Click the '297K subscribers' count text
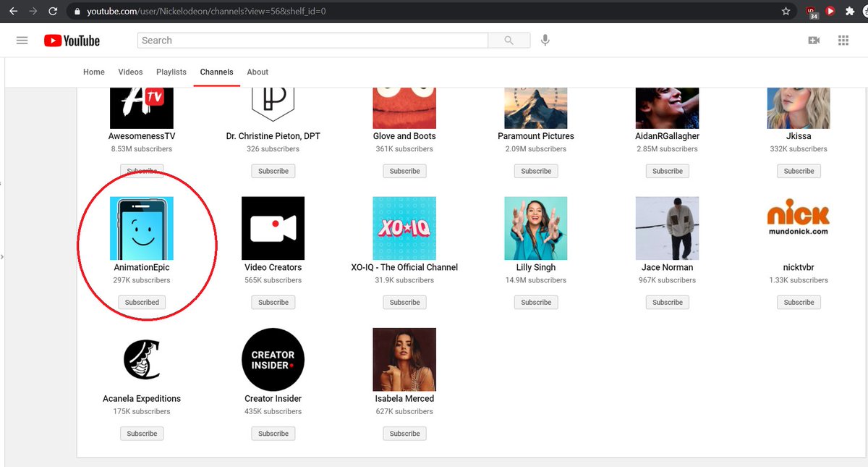Viewport: 868px width, 467px height. click(142, 280)
